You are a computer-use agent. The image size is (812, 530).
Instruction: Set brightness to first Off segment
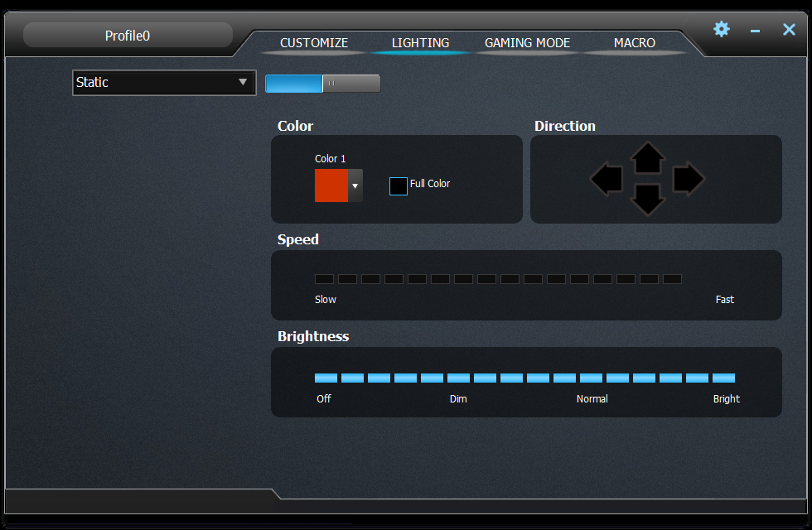pos(326,378)
